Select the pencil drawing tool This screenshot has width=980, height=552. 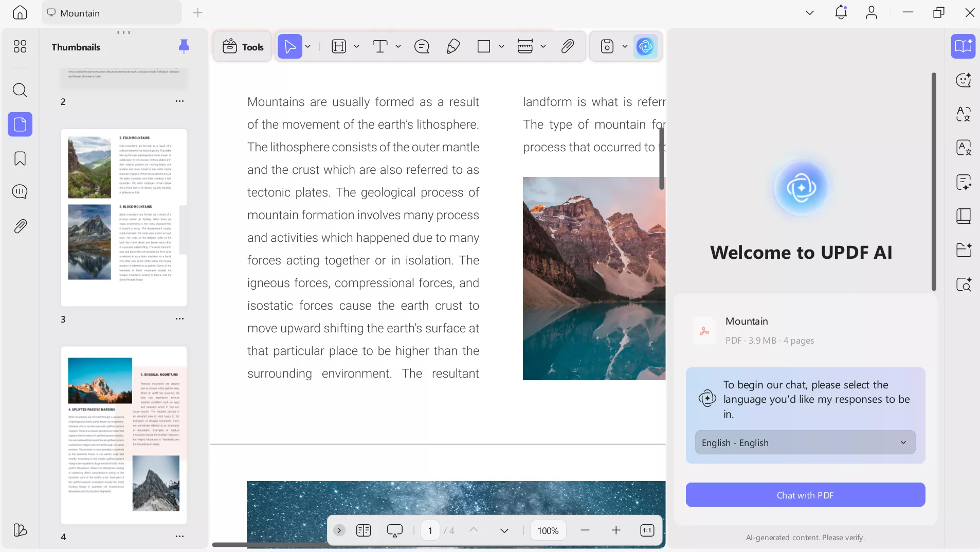point(453,47)
